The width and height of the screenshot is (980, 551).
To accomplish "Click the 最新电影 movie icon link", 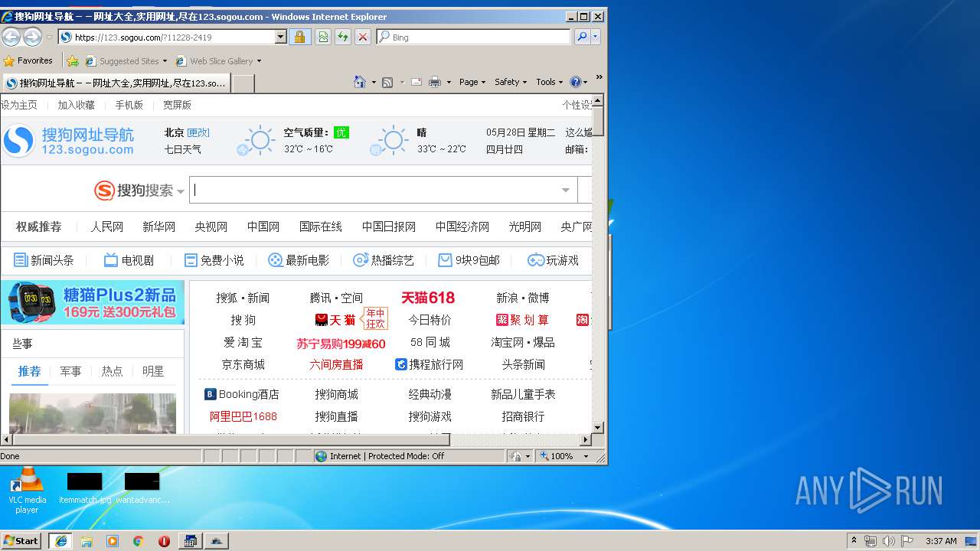I will coord(299,260).
